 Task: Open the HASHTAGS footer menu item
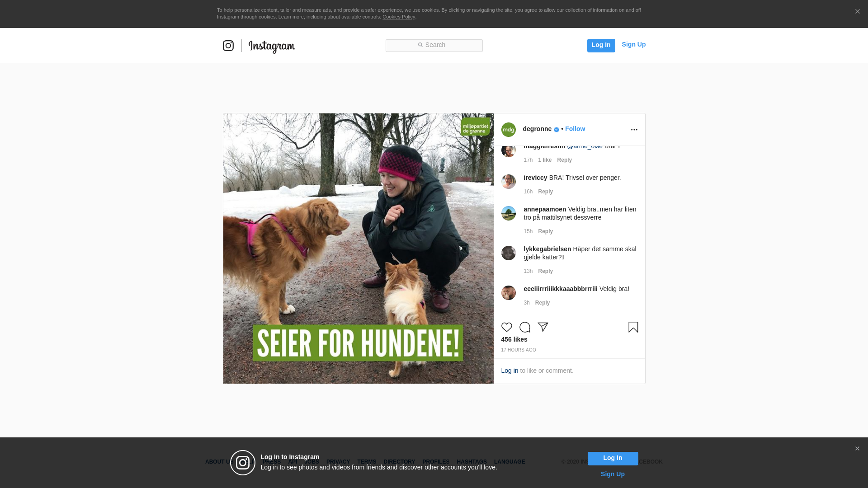pyautogui.click(x=472, y=462)
